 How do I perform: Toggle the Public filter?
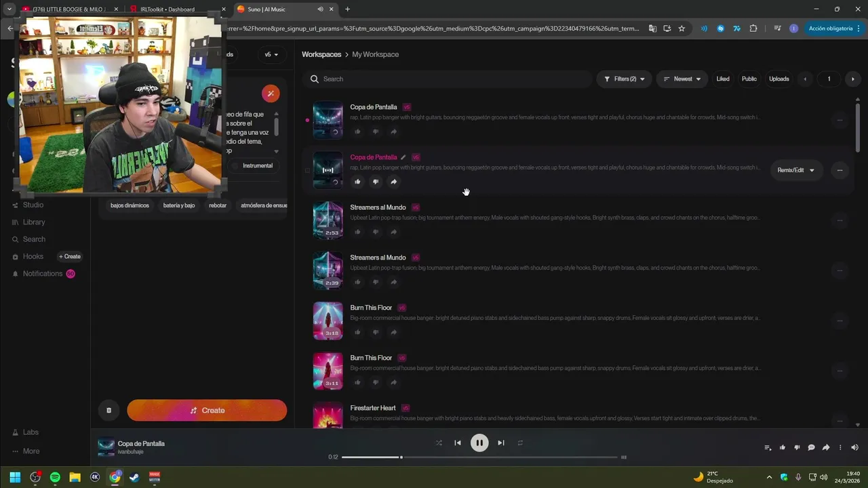(x=749, y=79)
